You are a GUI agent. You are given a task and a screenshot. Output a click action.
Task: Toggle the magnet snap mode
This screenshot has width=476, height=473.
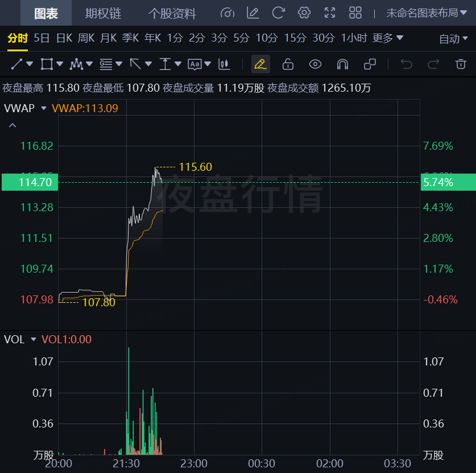tap(342, 64)
